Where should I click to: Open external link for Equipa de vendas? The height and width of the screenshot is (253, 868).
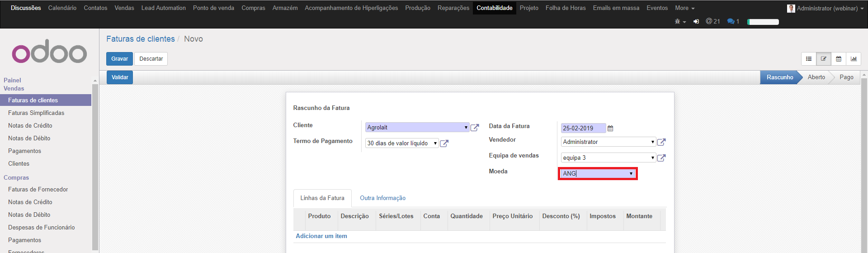[x=661, y=158]
